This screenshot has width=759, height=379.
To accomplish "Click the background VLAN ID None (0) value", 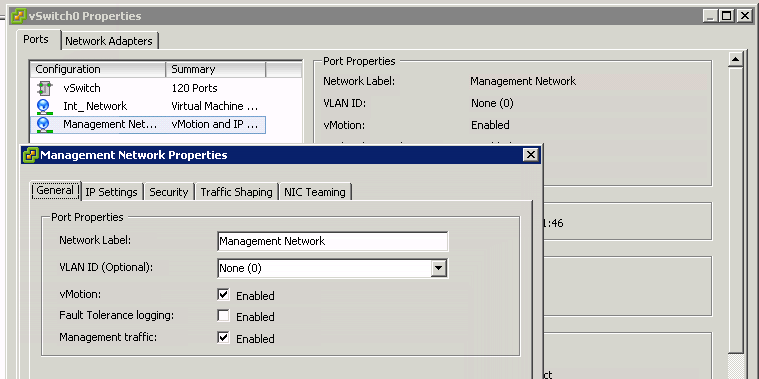I will coord(492,103).
